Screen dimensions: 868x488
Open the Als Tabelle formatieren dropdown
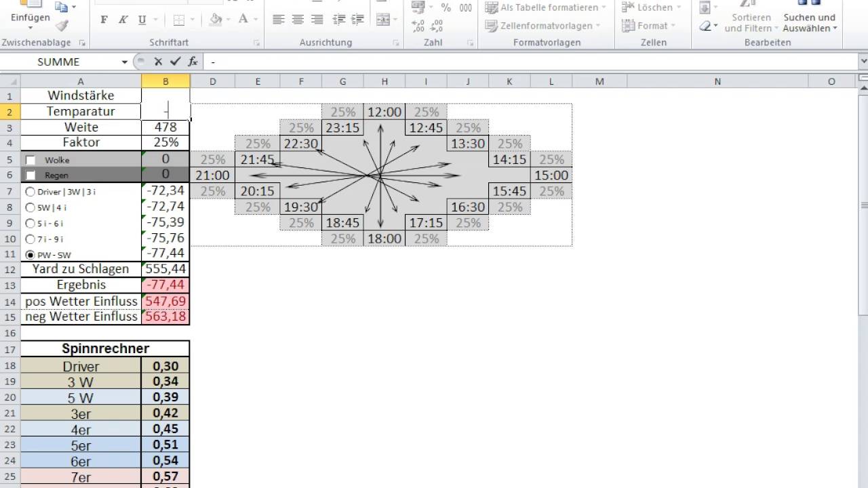(604, 7)
